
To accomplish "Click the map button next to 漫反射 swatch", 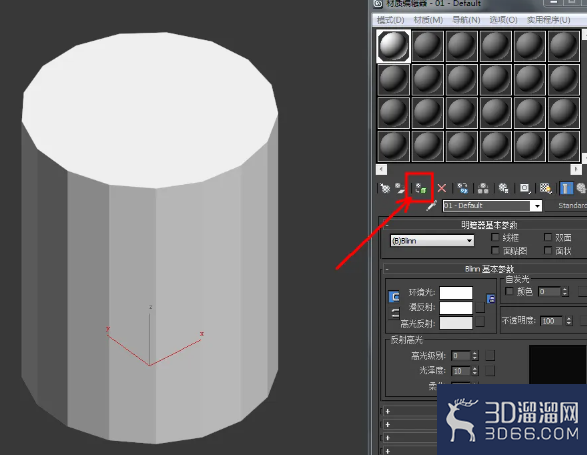I will coord(480,307).
